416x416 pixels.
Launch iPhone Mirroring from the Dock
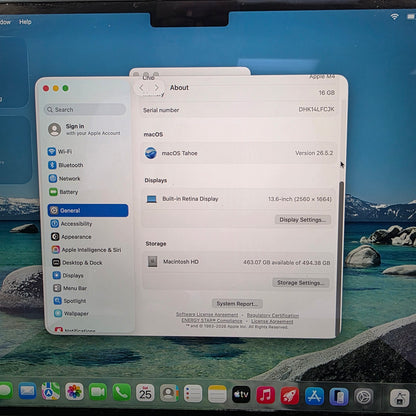[x=339, y=397]
